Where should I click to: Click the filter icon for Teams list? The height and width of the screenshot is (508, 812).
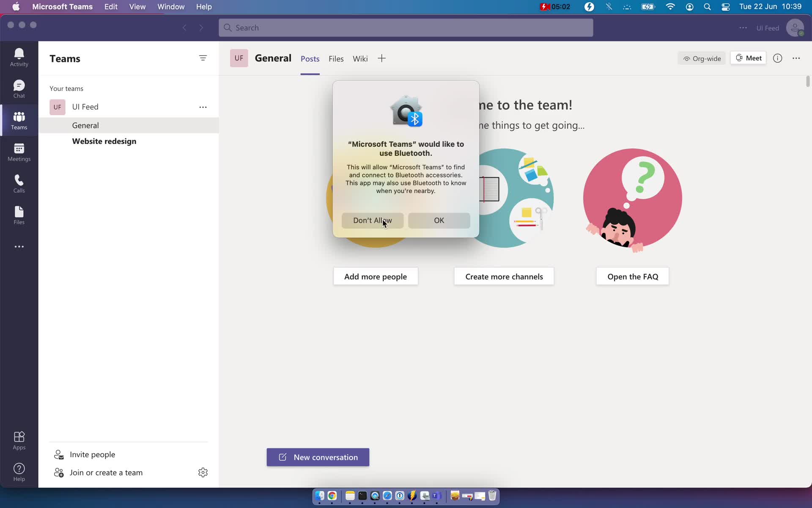[203, 58]
